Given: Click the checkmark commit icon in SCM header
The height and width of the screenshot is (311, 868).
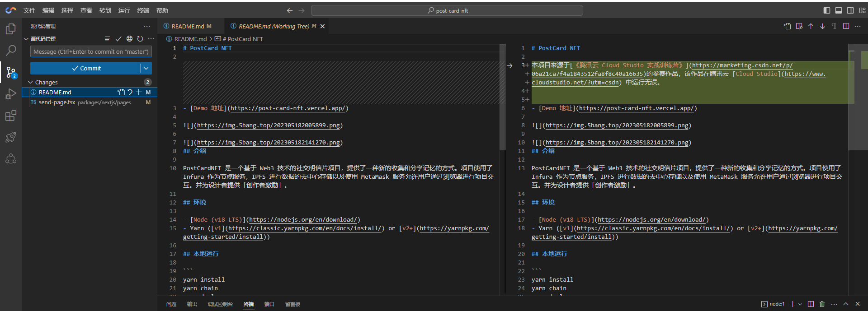Looking at the screenshot, I should (118, 39).
